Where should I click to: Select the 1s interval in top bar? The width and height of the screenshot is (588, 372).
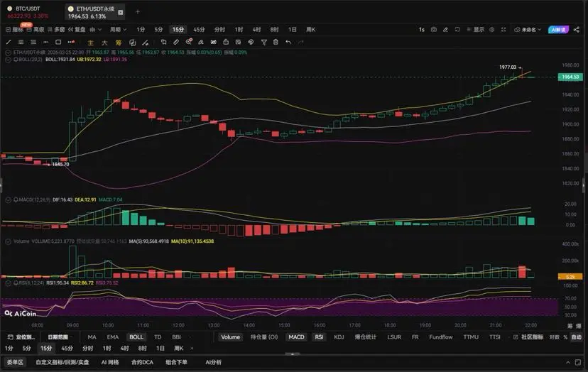pyautogui.click(x=422, y=29)
